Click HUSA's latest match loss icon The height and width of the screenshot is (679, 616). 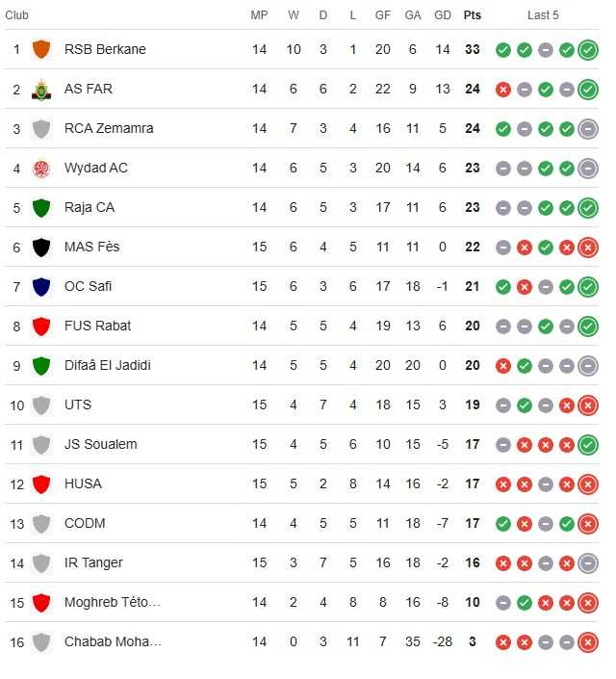click(588, 484)
